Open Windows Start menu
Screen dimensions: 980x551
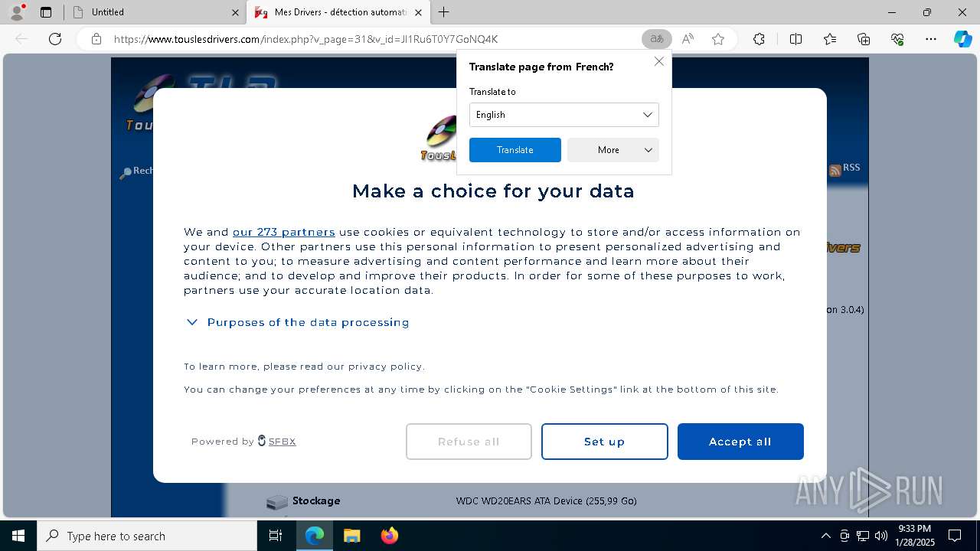click(18, 536)
